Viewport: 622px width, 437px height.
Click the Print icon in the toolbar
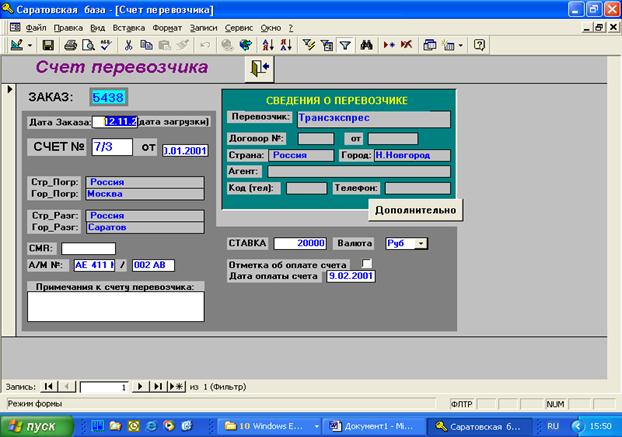click(x=71, y=45)
